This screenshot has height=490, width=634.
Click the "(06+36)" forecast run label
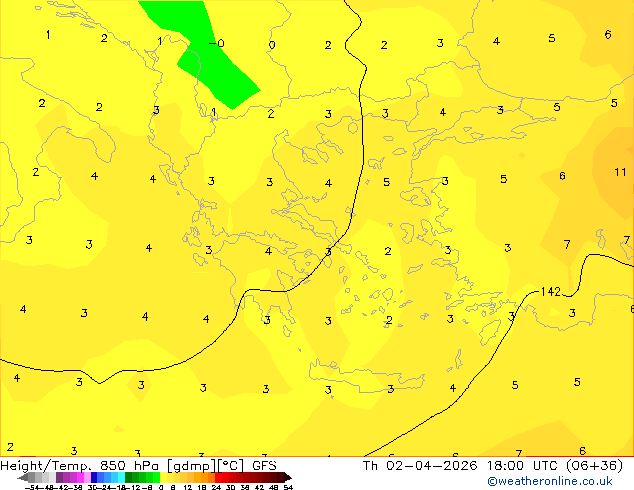(x=594, y=466)
